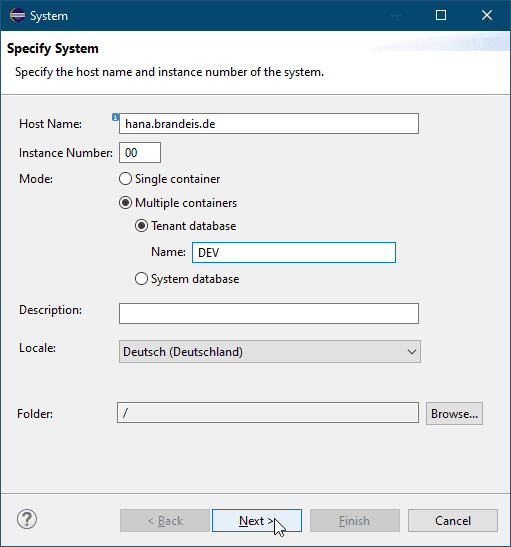Viewport: 511px width, 547px height.
Task: Click the Folder path field
Action: [x=268, y=412]
